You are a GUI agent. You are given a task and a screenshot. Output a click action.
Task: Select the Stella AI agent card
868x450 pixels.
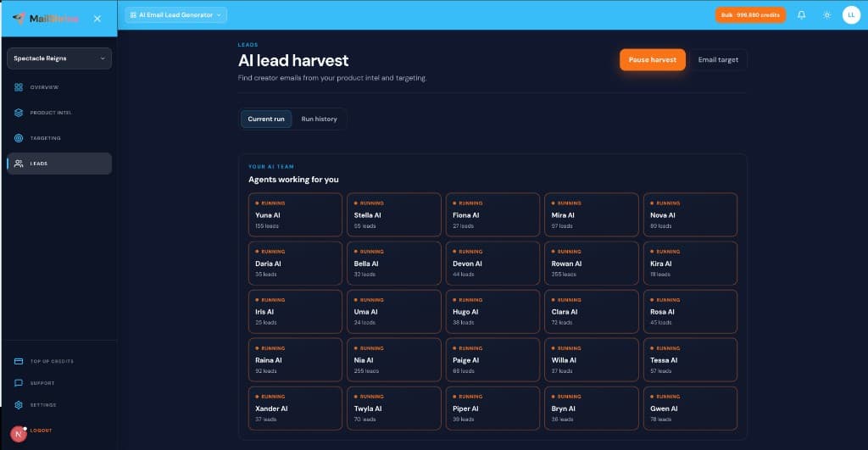pos(394,214)
